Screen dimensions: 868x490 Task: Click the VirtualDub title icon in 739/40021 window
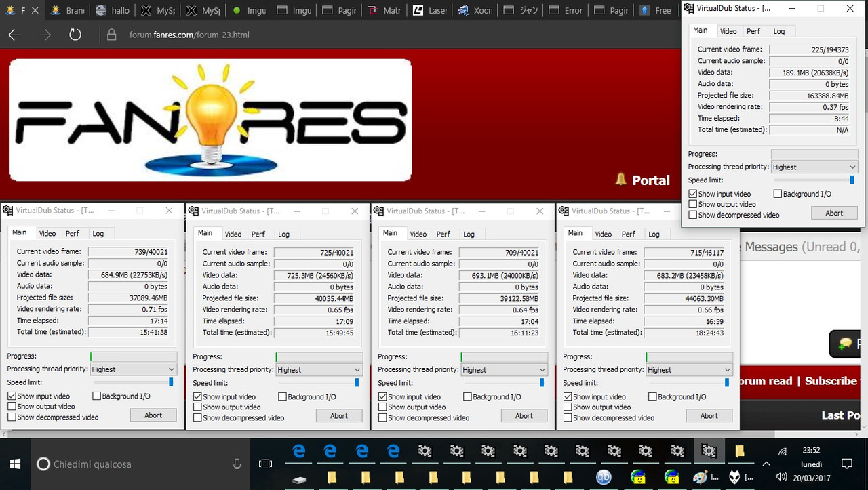[x=8, y=211]
